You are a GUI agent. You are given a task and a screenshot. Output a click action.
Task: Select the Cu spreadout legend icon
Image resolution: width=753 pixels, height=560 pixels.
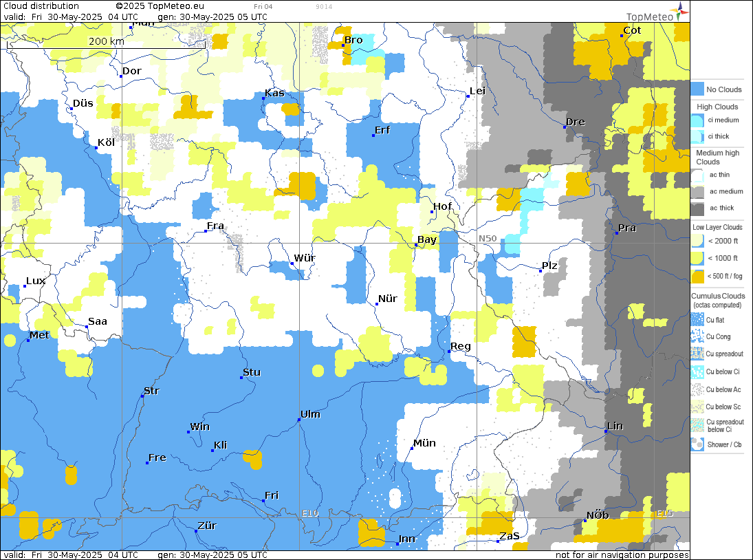point(697,354)
